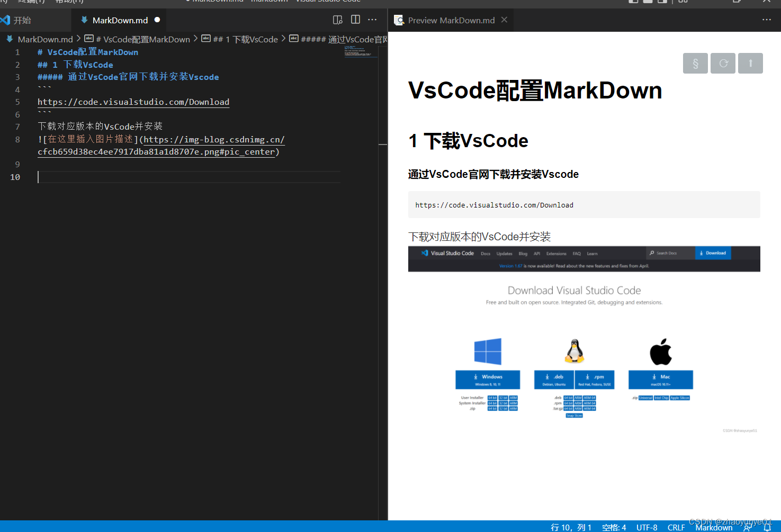Open '## 1 下载VsCode' breadcrumb
Image resolution: width=781 pixels, height=532 pixels.
(x=239, y=39)
